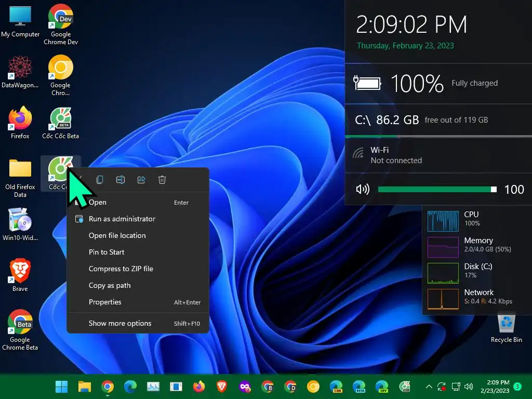Open Firefox Private Browsing mask icon in taskbar

point(245,387)
